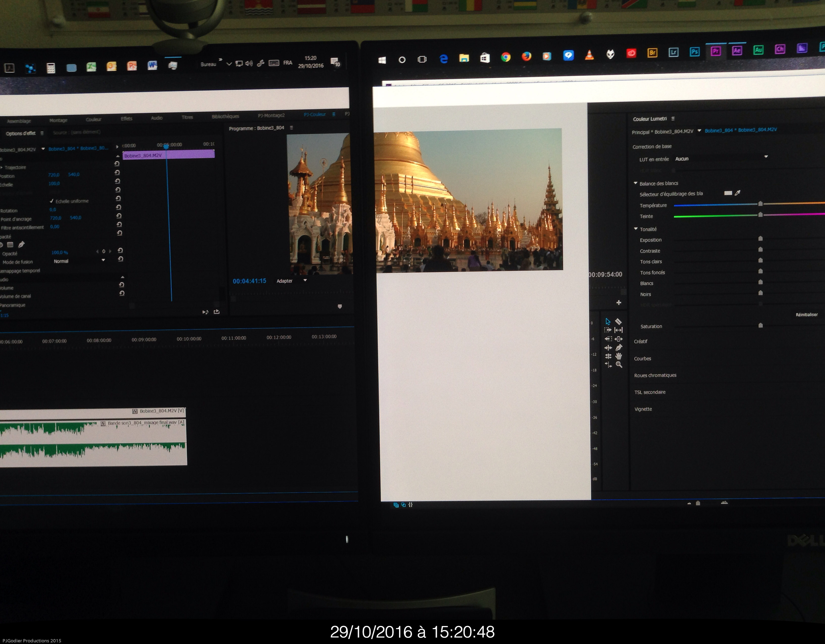Open the Courbes section
Viewport: 825px width, 644px height.
[x=642, y=358]
